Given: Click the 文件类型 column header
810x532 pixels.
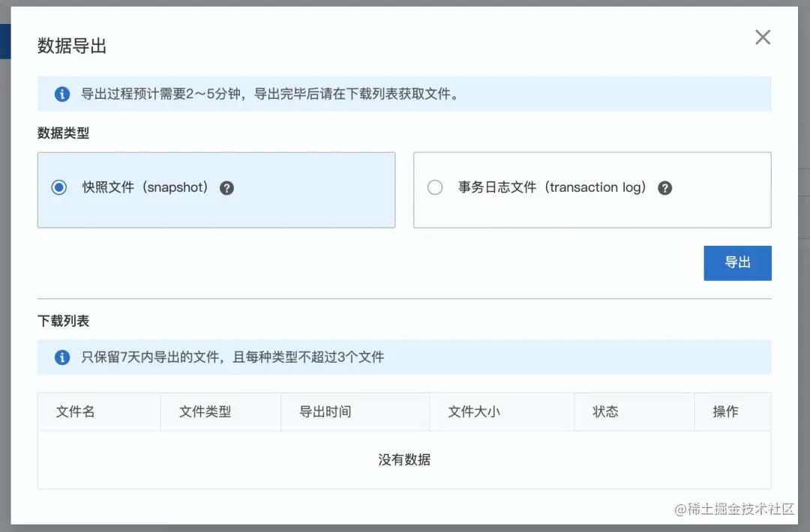Looking at the screenshot, I should coord(220,412).
